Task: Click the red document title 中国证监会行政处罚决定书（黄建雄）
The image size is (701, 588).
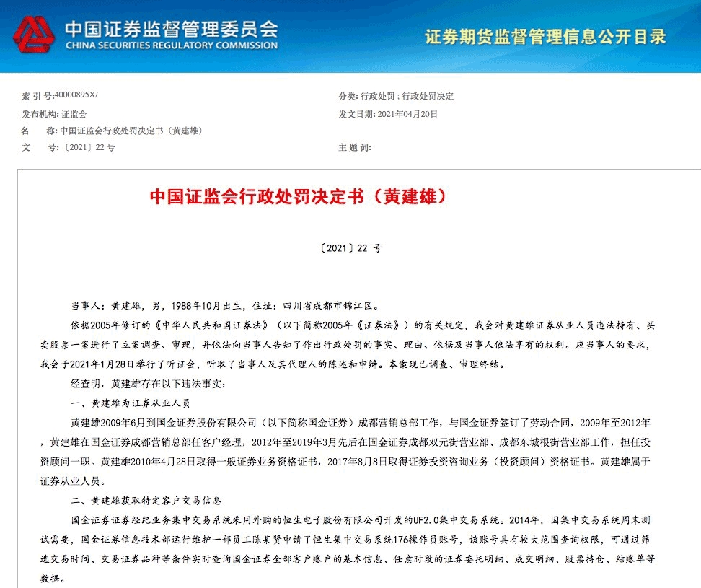Action: (x=298, y=196)
